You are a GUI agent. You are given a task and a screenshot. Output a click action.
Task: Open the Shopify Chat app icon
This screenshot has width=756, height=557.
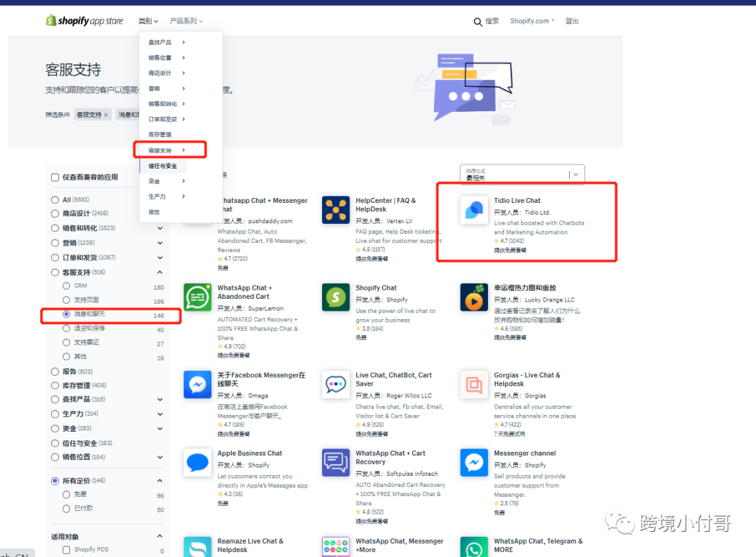(336, 297)
